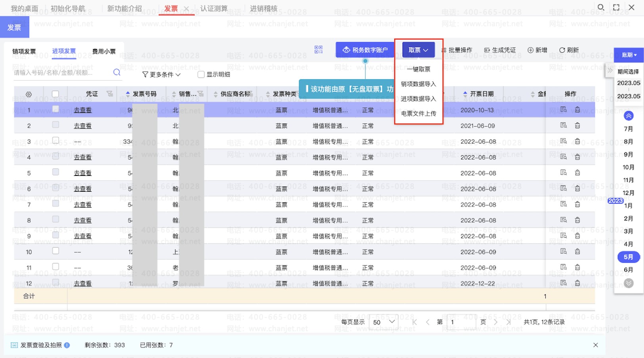Click the 刷新 refresh button
This screenshot has height=358, width=644.
(569, 50)
